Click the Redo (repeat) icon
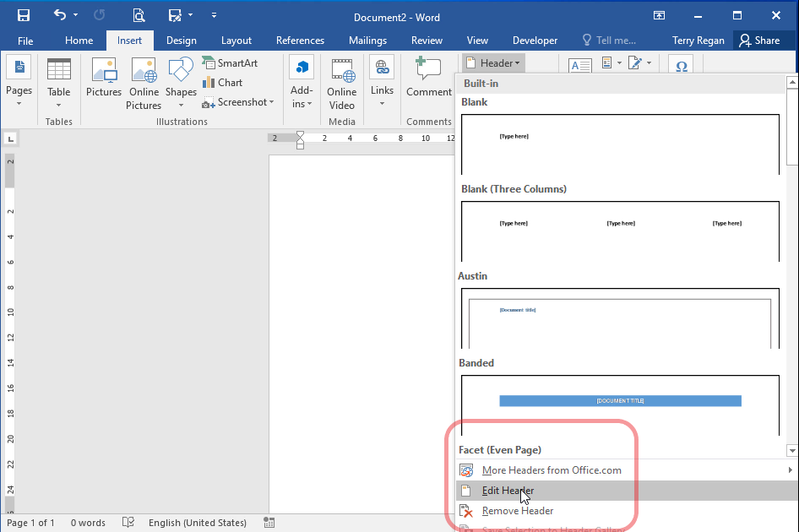 coord(100,15)
